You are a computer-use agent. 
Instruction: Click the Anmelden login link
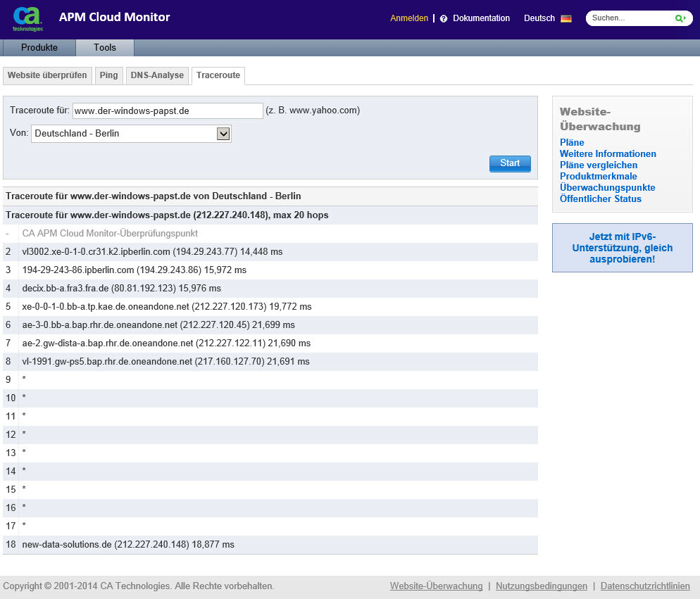click(408, 18)
